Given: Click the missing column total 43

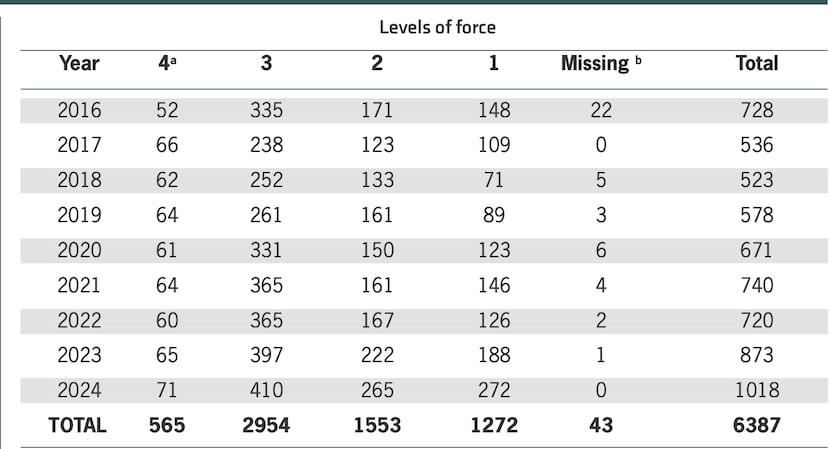Looking at the screenshot, I should tap(600, 425).
